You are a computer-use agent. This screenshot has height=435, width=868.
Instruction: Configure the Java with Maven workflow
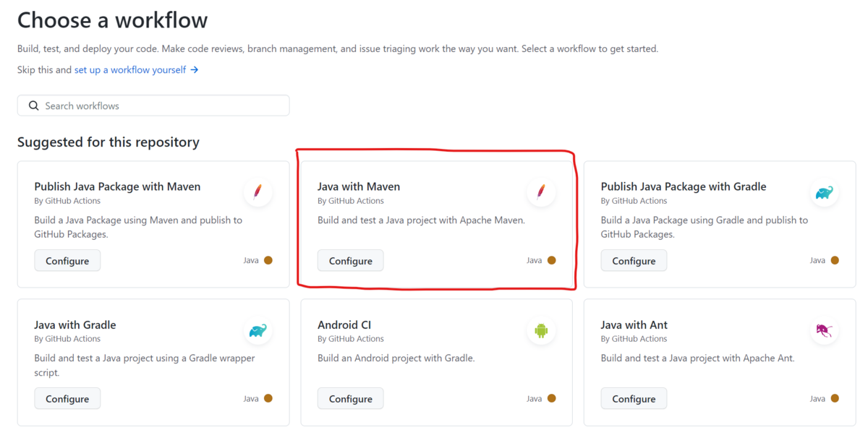[x=351, y=261]
